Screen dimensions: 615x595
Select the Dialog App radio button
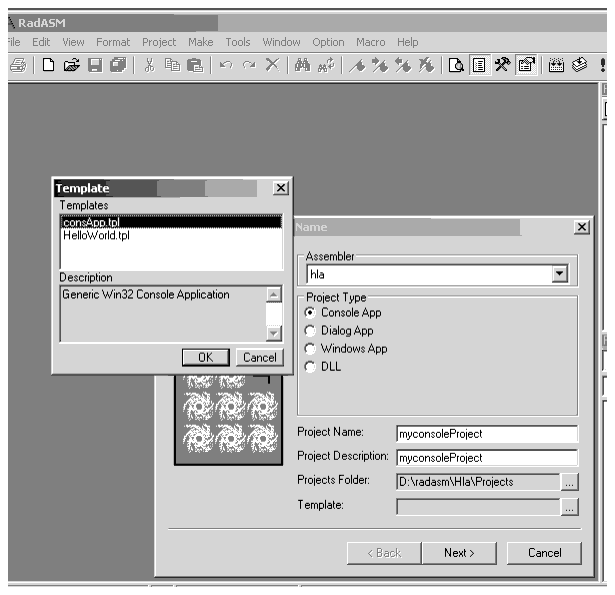click(x=310, y=331)
